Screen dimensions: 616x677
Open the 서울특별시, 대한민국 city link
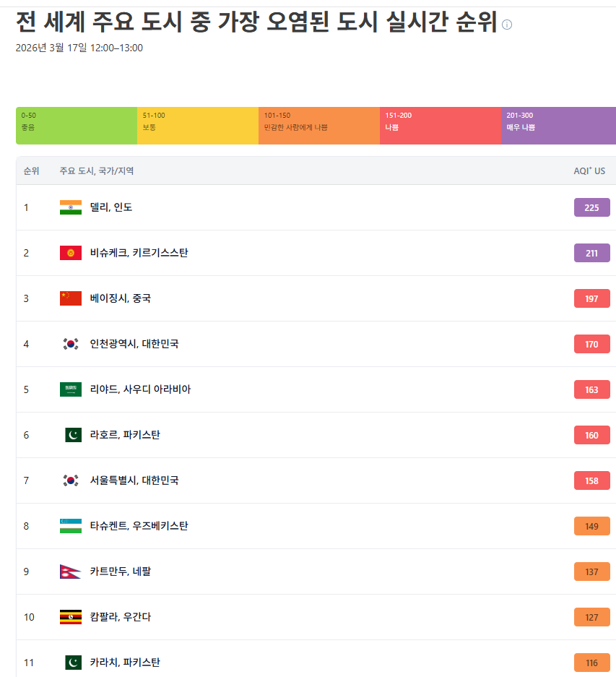[x=134, y=480]
